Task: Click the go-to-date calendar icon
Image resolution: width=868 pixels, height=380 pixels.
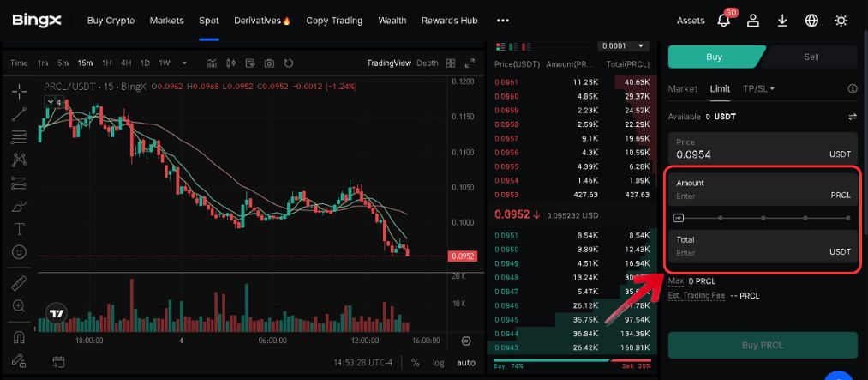Action: click(58, 362)
